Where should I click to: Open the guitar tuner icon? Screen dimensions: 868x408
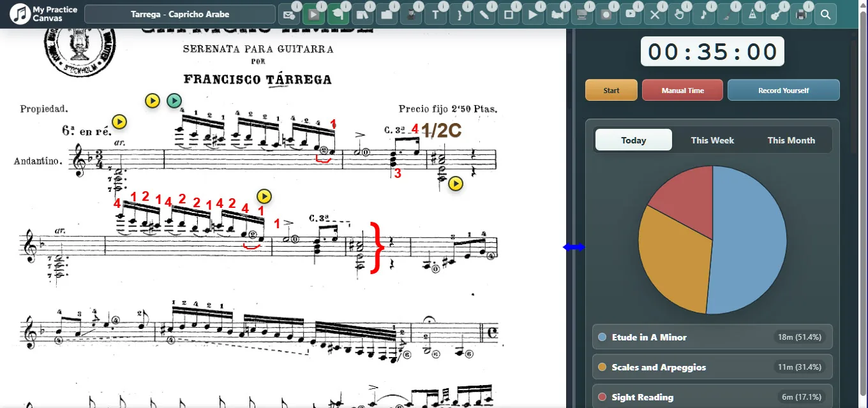(777, 15)
